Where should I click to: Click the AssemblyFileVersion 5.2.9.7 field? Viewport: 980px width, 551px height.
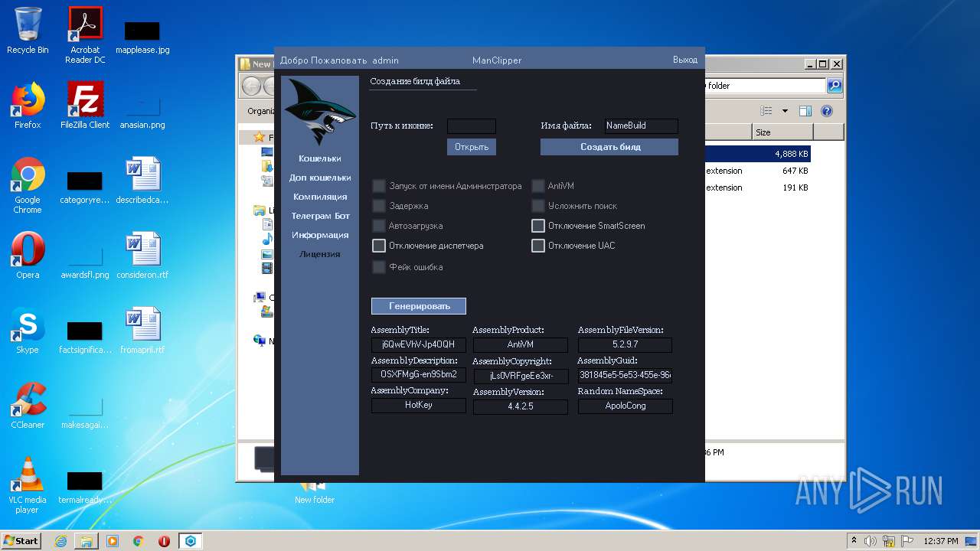tap(625, 345)
